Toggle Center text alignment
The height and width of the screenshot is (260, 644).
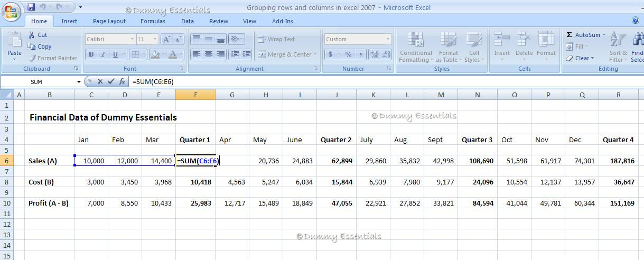209,54
